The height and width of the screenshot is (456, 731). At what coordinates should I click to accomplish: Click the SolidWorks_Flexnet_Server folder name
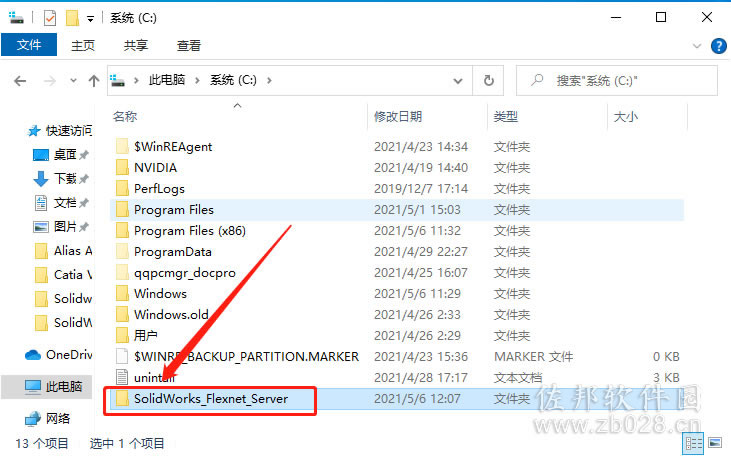[211, 399]
